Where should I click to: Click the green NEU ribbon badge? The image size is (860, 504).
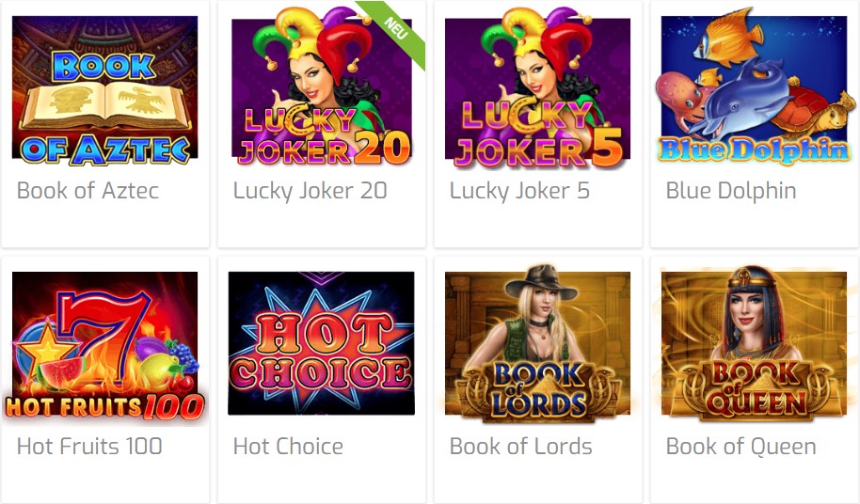(x=396, y=28)
